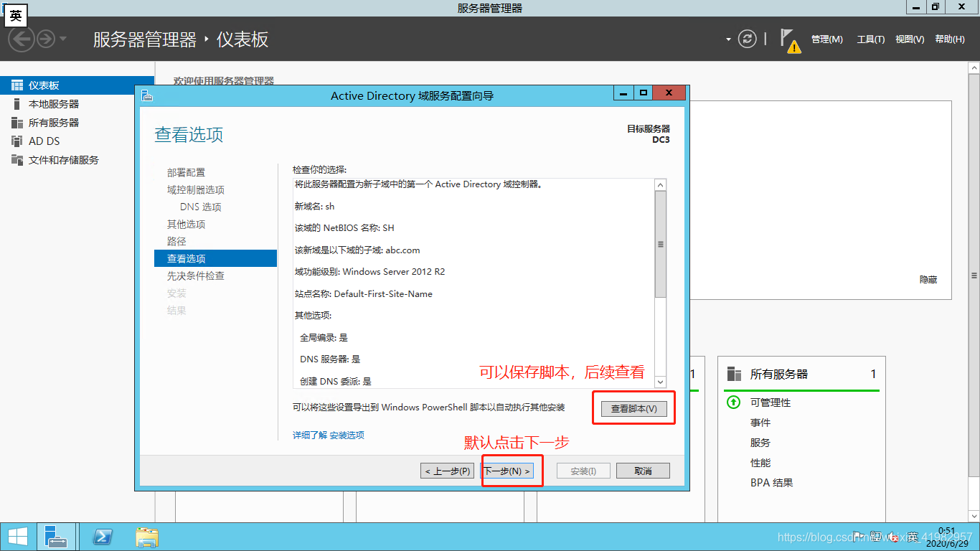Click the 所有服务器 sidebar icon
This screenshot has height=551, width=980.
17,123
